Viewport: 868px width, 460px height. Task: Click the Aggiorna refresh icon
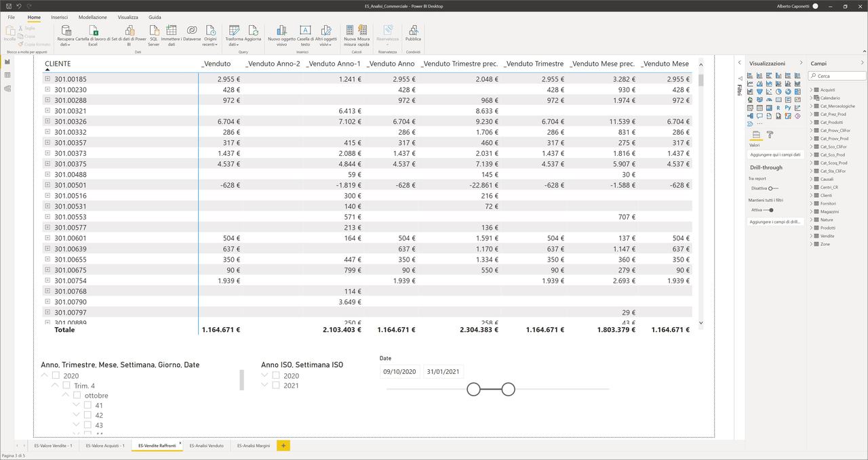click(x=253, y=31)
